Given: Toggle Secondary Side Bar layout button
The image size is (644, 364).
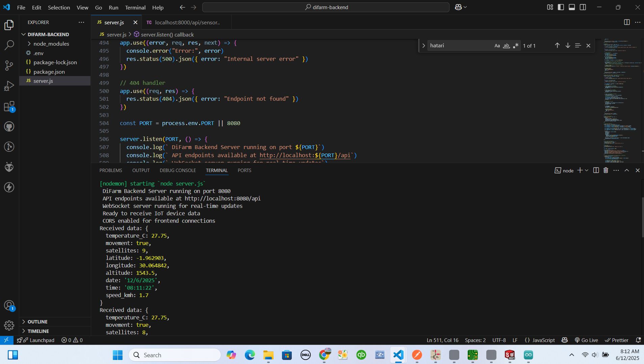Looking at the screenshot, I should click(x=583, y=7).
